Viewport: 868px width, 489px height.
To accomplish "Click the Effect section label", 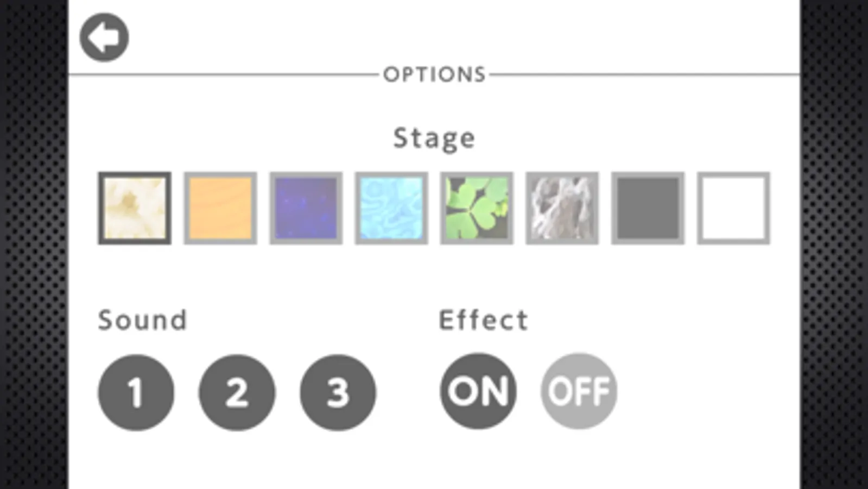I will 483,319.
